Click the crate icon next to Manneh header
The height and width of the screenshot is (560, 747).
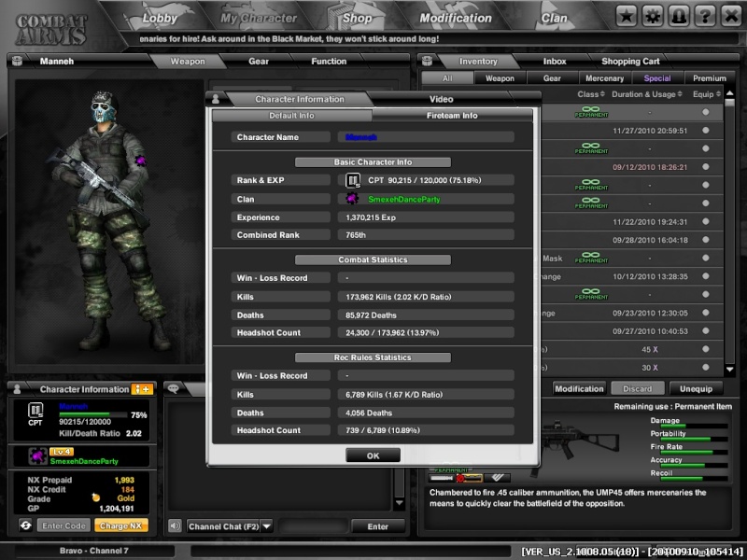coord(17,61)
